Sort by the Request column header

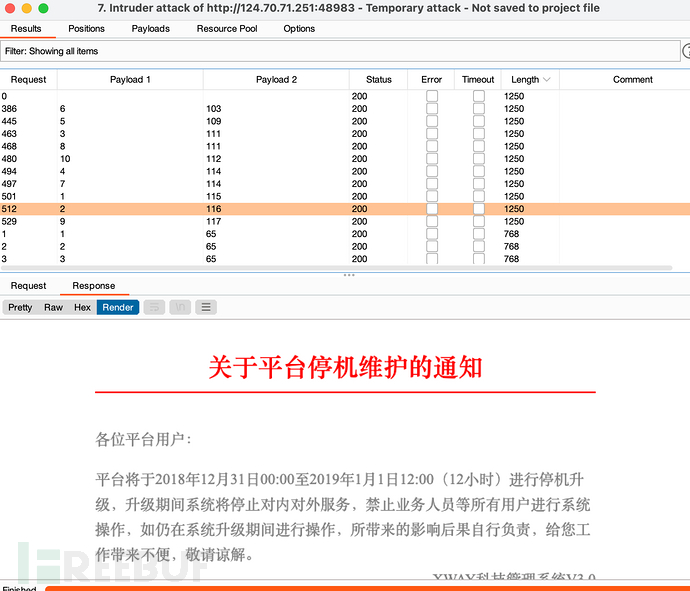pos(28,80)
